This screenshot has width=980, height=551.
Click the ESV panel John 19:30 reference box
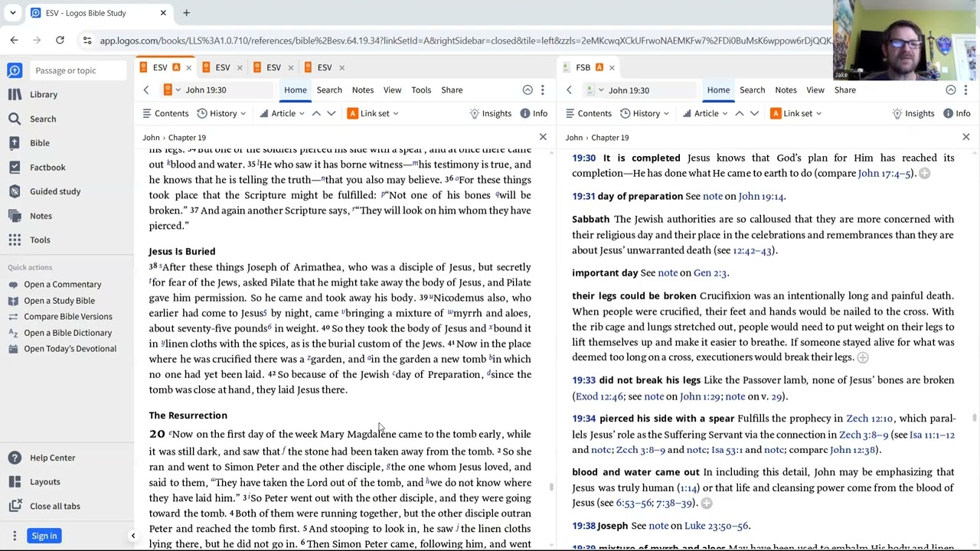216,90
